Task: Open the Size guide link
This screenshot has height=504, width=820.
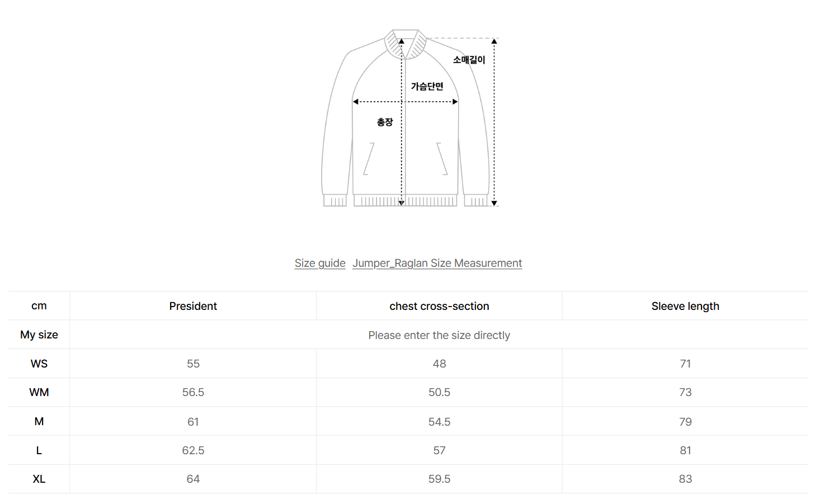Action: (320, 263)
